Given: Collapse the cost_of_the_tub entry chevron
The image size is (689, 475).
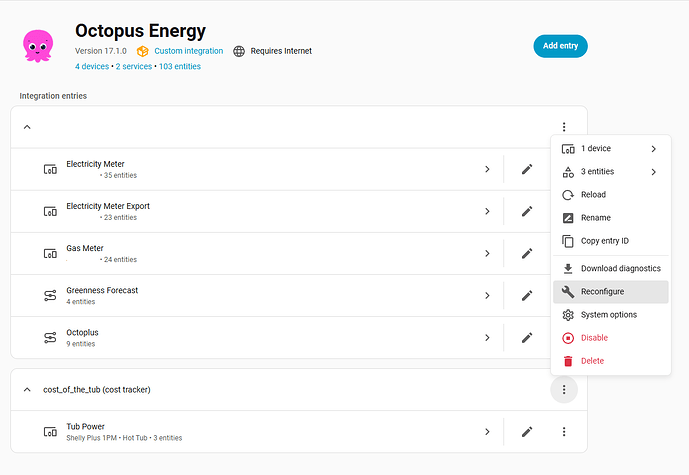Looking at the screenshot, I should pyautogui.click(x=27, y=390).
